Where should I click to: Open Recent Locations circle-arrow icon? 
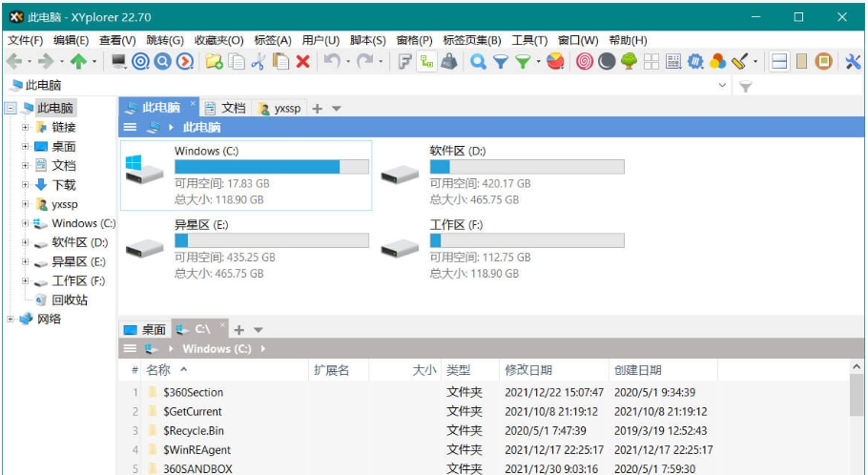coord(185,61)
